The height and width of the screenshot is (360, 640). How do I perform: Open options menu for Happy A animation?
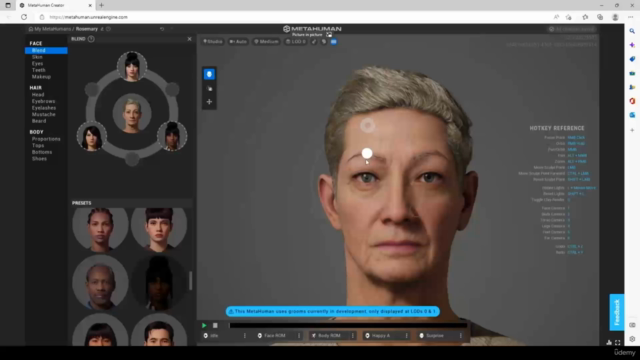(407, 336)
